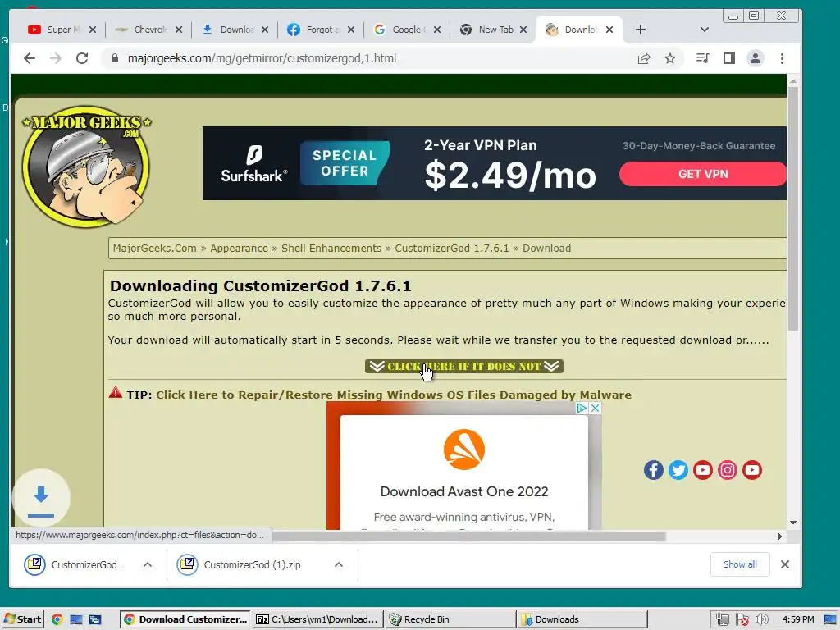Open Appearance breadcrumb link
This screenshot has height=630, width=840.
click(x=239, y=248)
